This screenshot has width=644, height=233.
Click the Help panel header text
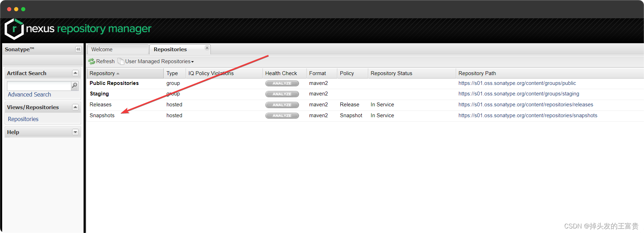click(13, 132)
